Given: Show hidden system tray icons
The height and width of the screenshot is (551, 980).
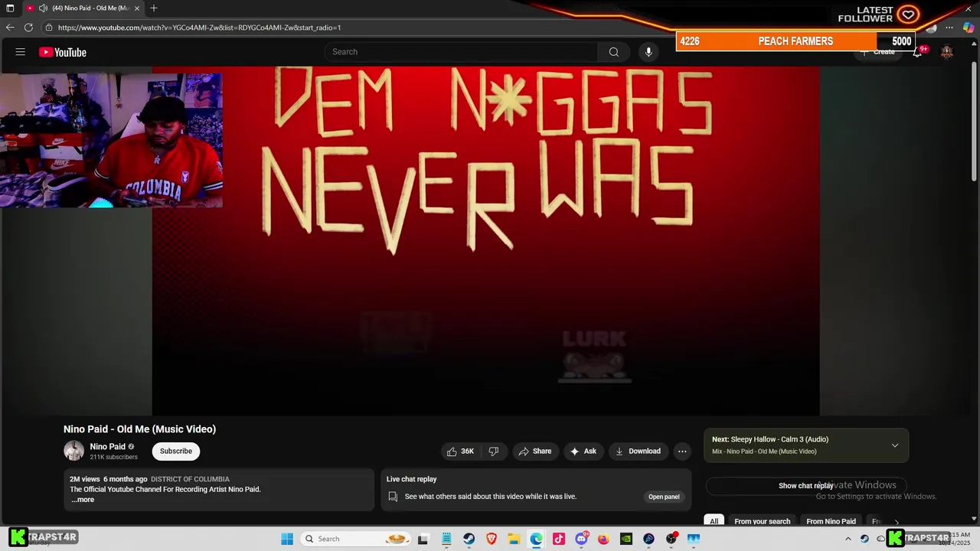Looking at the screenshot, I should (x=848, y=539).
